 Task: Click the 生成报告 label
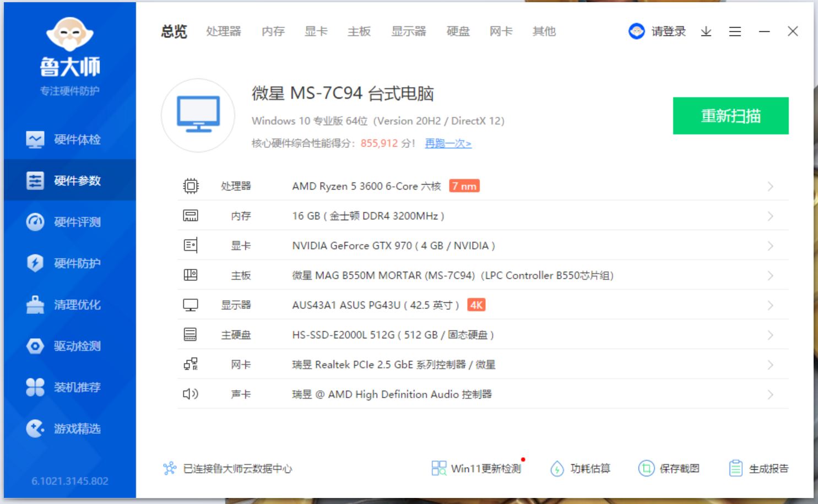point(769,469)
